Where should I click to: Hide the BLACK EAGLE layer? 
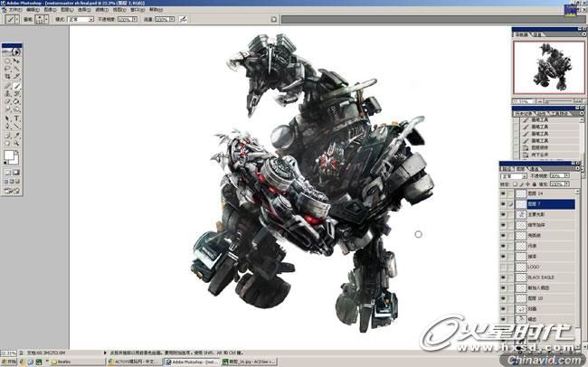click(503, 278)
